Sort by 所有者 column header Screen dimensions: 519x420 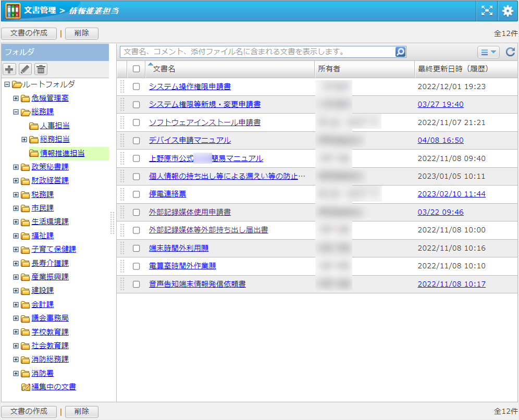click(329, 69)
